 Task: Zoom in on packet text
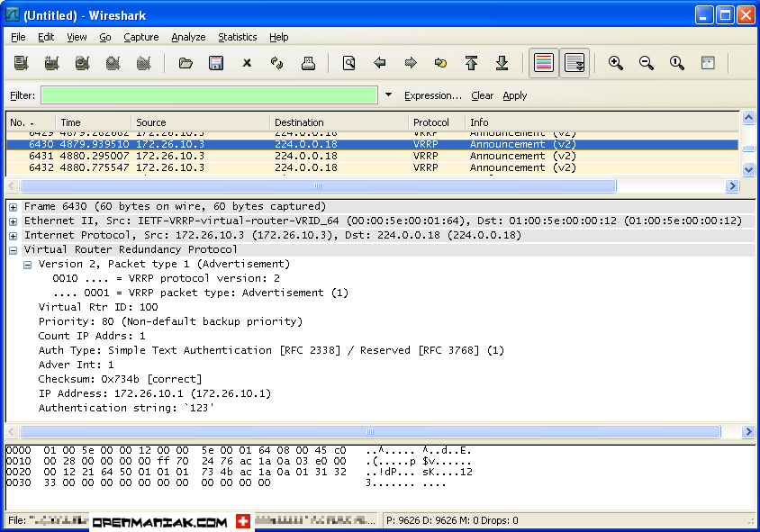tap(616, 63)
